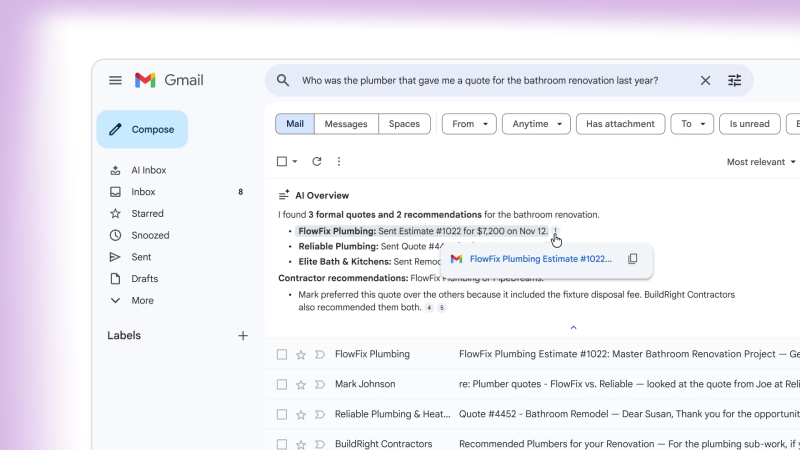This screenshot has height=450, width=800.
Task: Select BuildRight Contractors email checkbox
Action: (282, 444)
